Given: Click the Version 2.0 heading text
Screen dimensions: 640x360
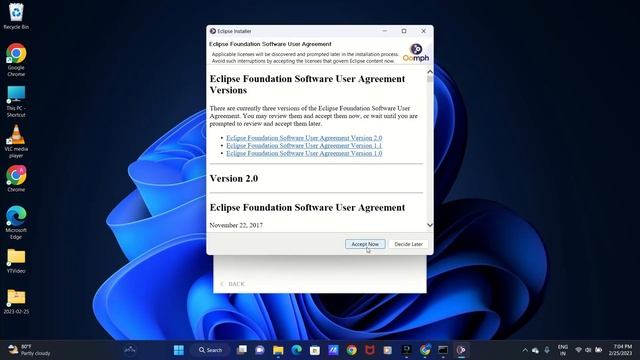Looking at the screenshot, I should pos(234,178).
